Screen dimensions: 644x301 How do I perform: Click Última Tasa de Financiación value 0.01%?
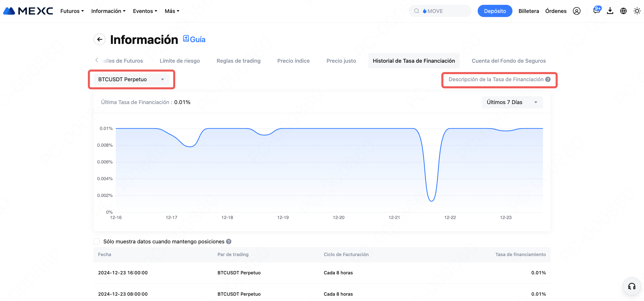pos(182,102)
